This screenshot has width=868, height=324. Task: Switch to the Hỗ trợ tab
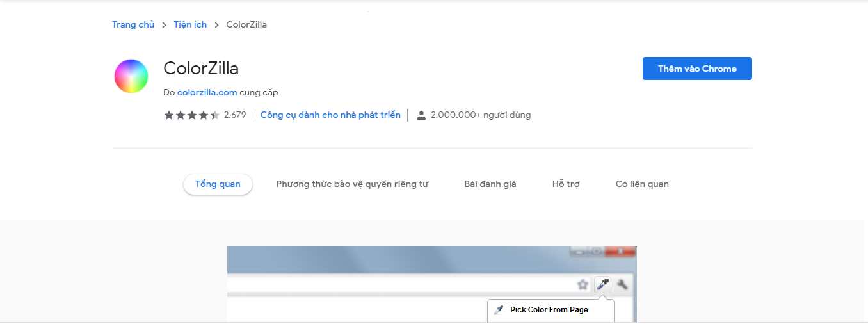coord(566,184)
